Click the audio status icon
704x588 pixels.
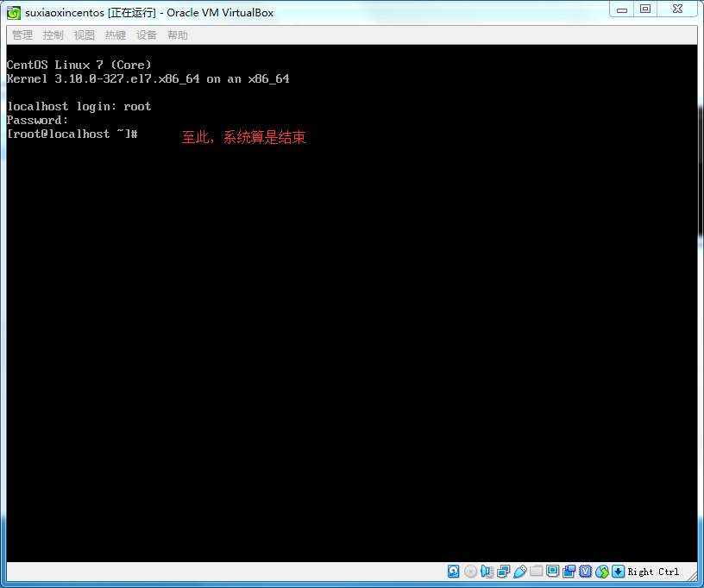[x=487, y=571]
